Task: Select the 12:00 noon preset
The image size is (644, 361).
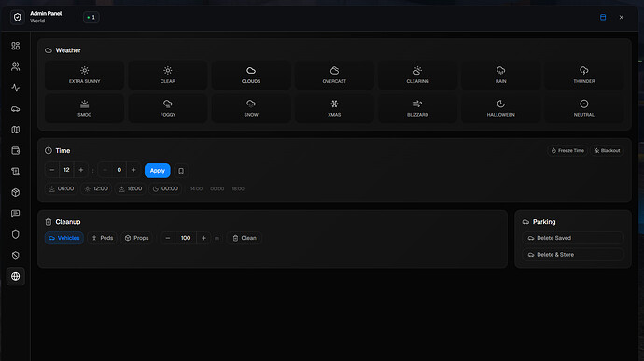Action: [96, 189]
